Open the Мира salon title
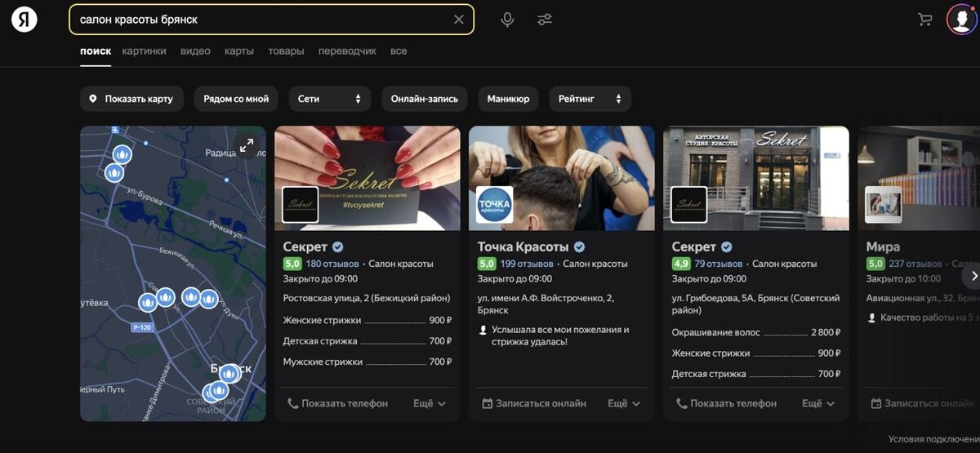 (883, 246)
